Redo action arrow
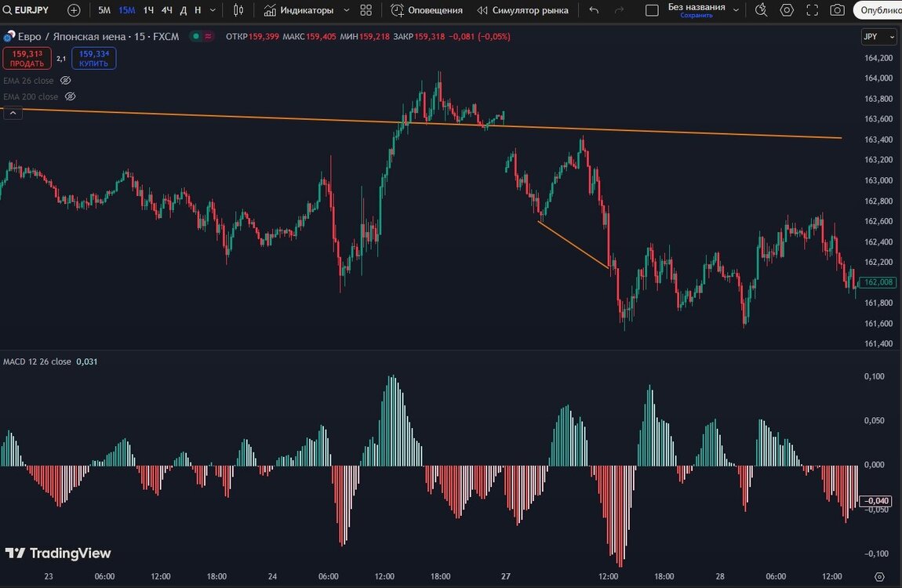The width and height of the screenshot is (902, 588). pos(619,9)
